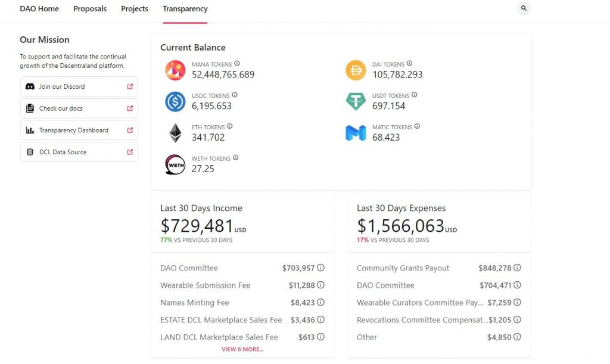This screenshot has height=364, width=610.
Task: Click info icon beside DAO Committee income $703,957
Action: [x=320, y=267]
